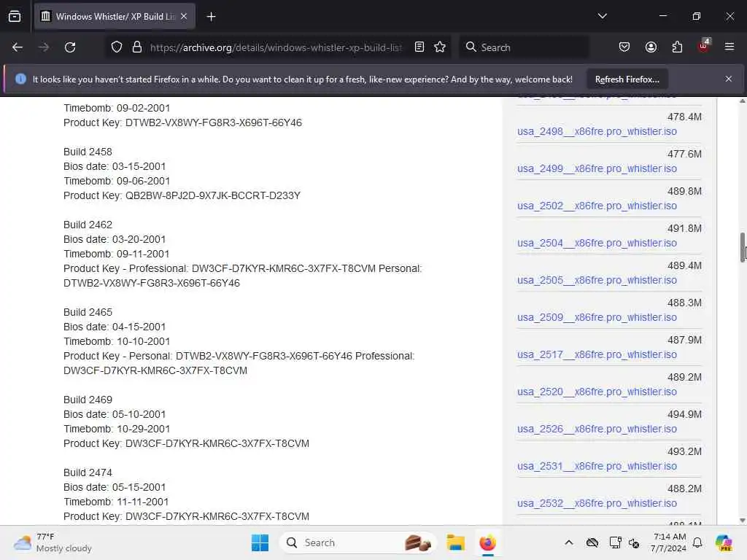
Task: Reload the current page
Action: [70, 47]
